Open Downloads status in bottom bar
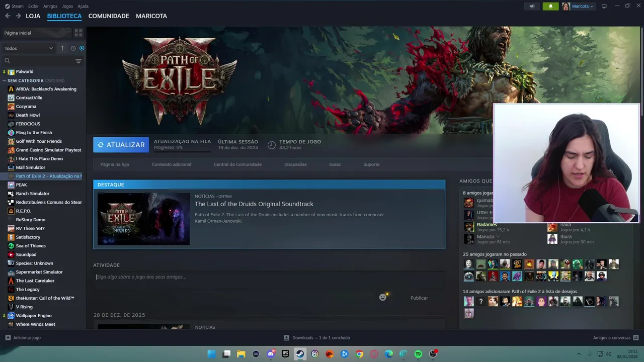Image resolution: width=644 pixels, height=362 pixels. [x=316, y=338]
